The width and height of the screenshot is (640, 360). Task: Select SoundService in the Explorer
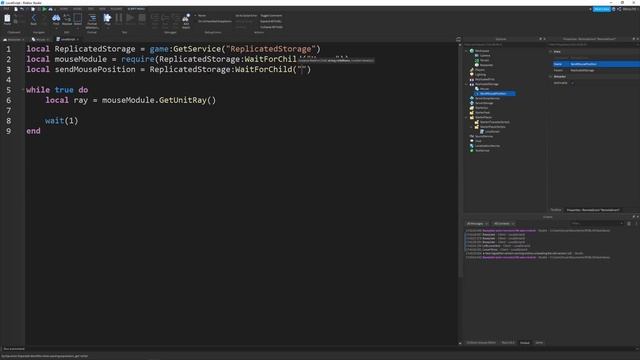pos(484,136)
